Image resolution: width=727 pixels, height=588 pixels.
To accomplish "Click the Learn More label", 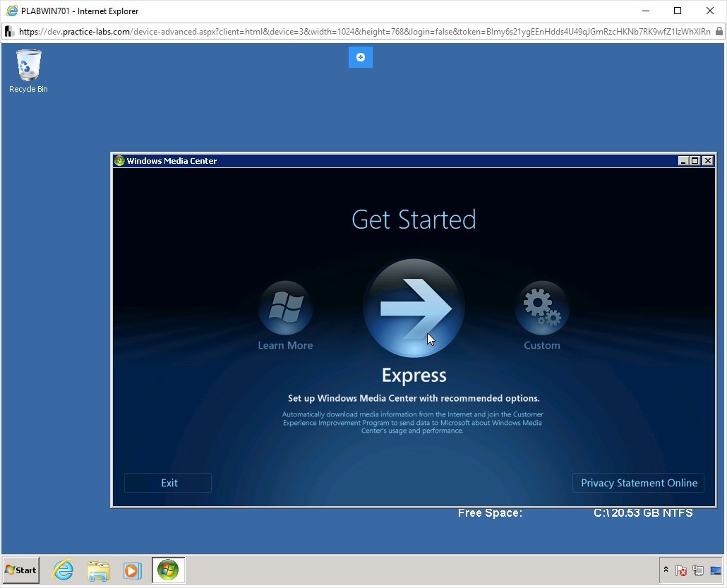I will (285, 345).
